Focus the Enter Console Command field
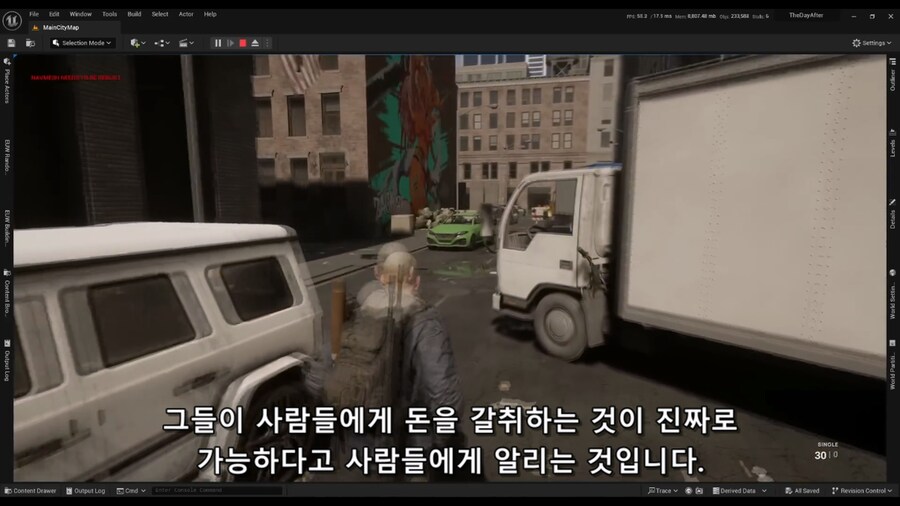 tap(218, 491)
